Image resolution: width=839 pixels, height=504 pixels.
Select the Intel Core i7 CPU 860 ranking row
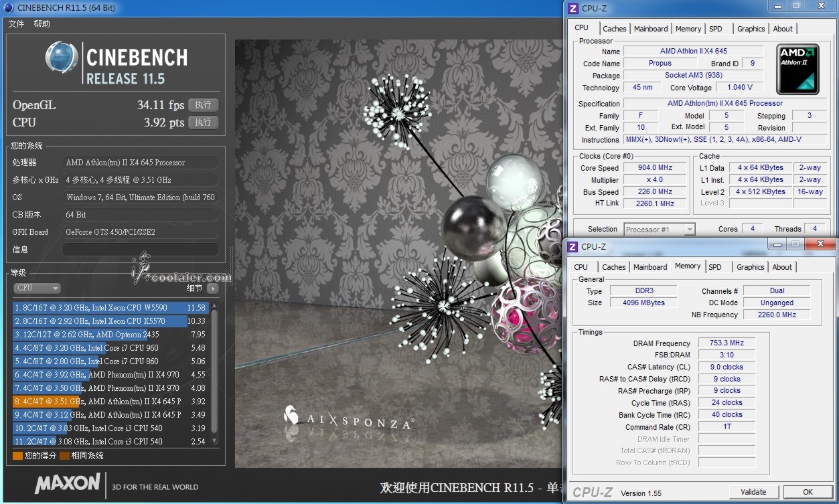point(110,361)
